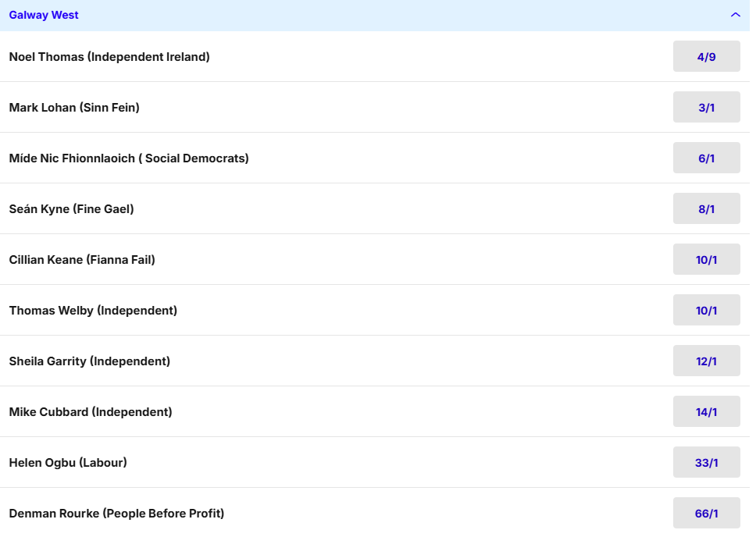Select 12/1 odds for Sheila Garrity
The width and height of the screenshot is (756, 537).
(x=706, y=361)
